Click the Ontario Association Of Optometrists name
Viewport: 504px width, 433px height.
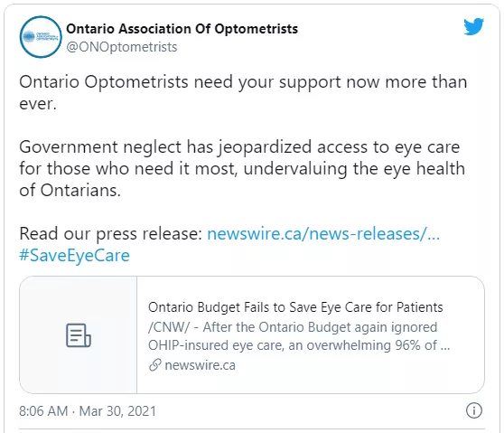[182, 29]
